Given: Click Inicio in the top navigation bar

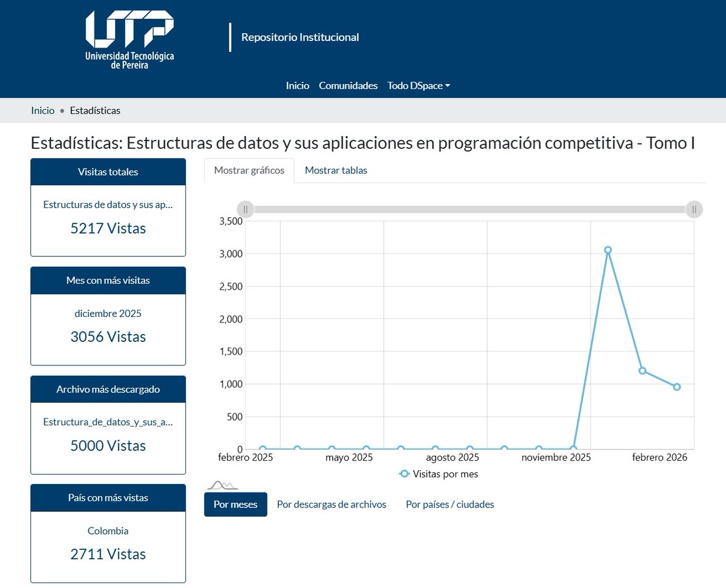Looking at the screenshot, I should tap(297, 85).
